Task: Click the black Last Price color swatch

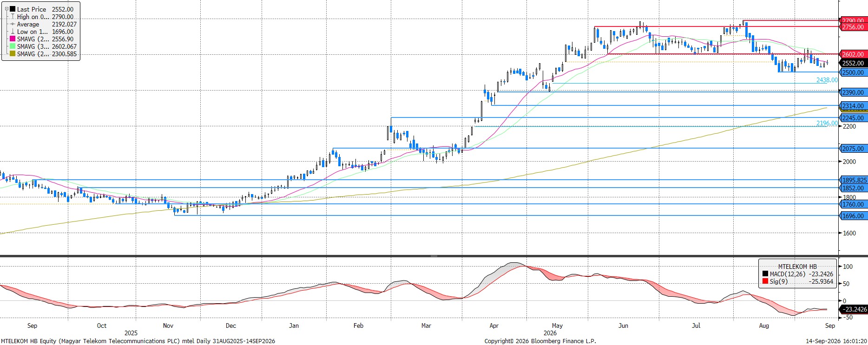Action: (x=13, y=9)
